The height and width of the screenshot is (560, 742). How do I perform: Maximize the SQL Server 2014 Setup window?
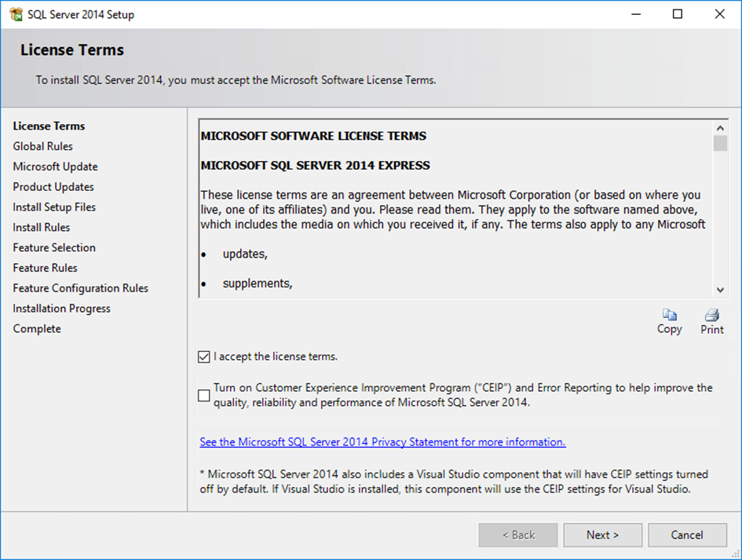point(678,14)
